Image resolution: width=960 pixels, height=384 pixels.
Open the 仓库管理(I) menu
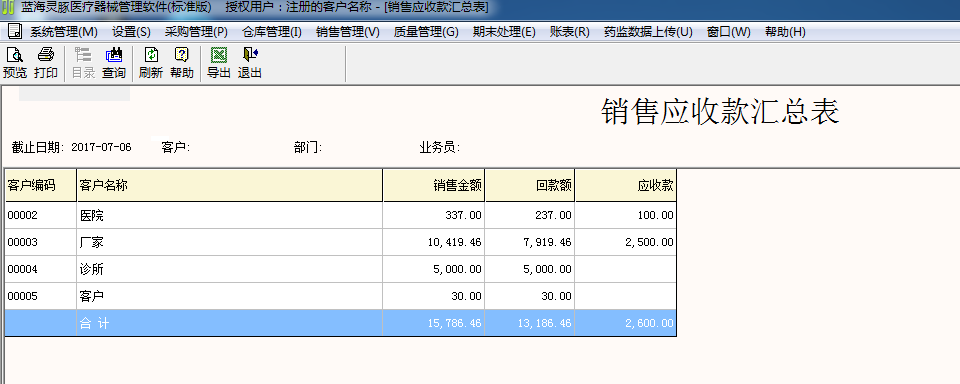pos(272,32)
